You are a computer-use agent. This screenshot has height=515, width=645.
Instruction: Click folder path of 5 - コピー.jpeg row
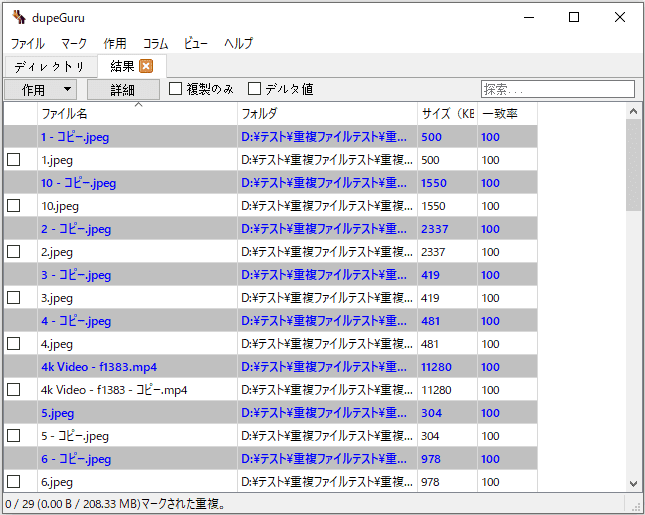(x=327, y=436)
